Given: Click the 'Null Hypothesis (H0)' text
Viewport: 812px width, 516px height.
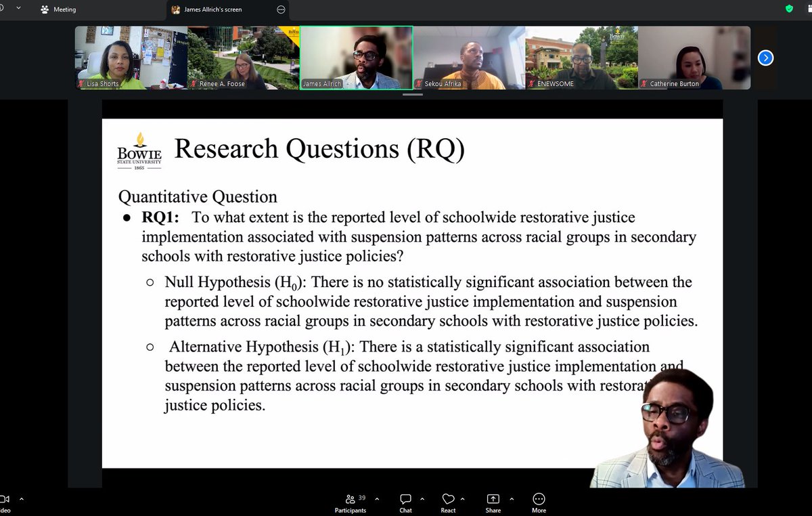Looking at the screenshot, I should 236,282.
